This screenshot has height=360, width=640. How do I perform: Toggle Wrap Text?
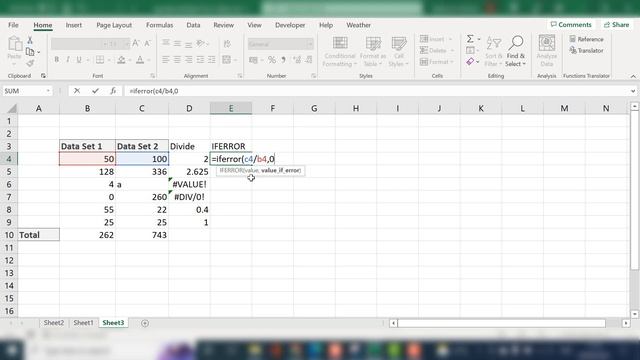point(227,43)
